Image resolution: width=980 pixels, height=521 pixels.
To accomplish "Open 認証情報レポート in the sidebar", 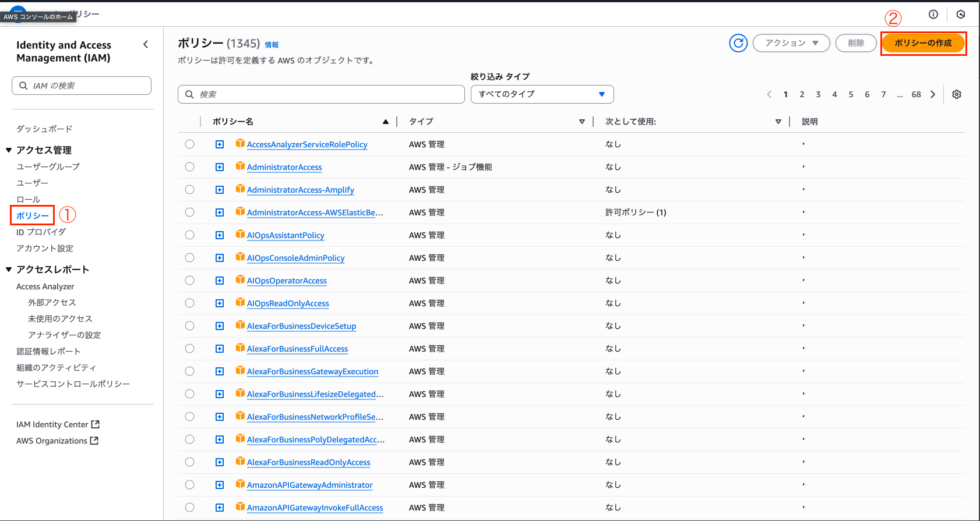I will click(x=48, y=351).
